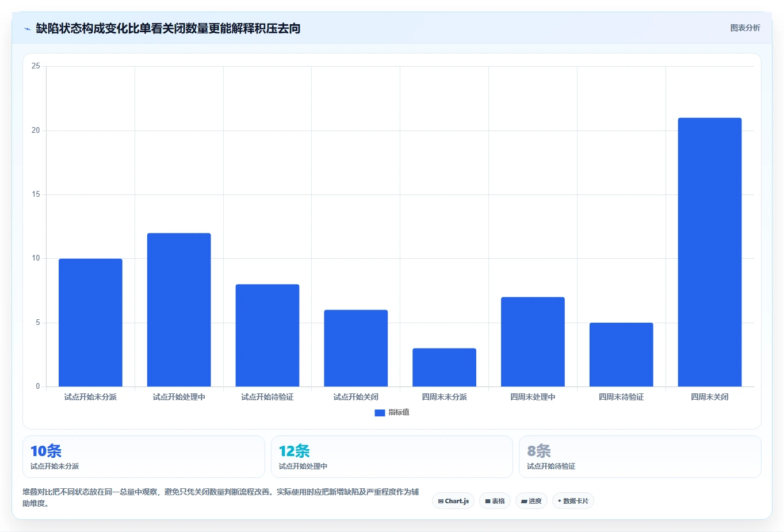This screenshot has height=532, width=784.
Task: Click the 10条 data card value
Action: point(46,451)
